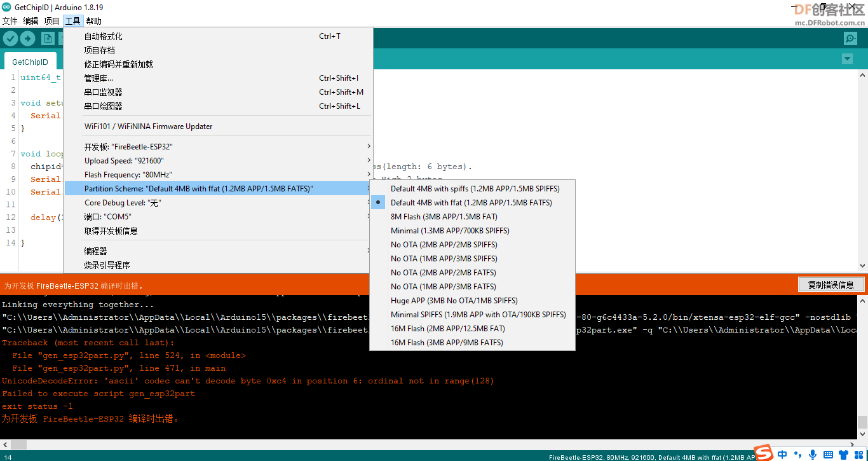Select Default 4MB with ffat partition
This screenshot has width=868, height=461.
point(472,203)
